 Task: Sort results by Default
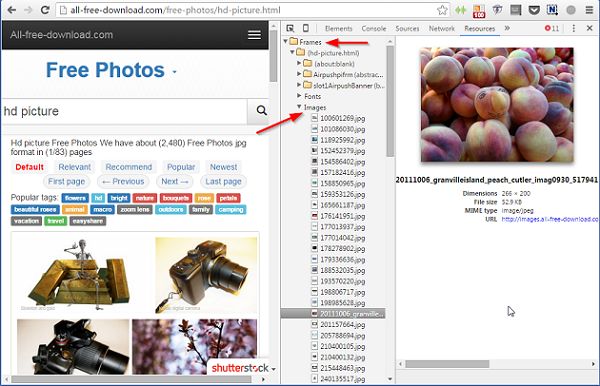[x=29, y=167]
